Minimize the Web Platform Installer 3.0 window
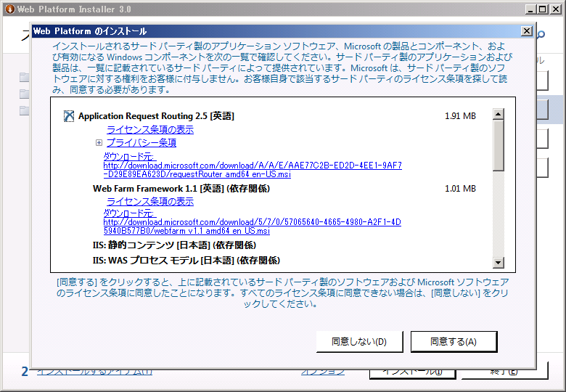Image resolution: width=566 pixels, height=392 pixels. click(x=530, y=9)
